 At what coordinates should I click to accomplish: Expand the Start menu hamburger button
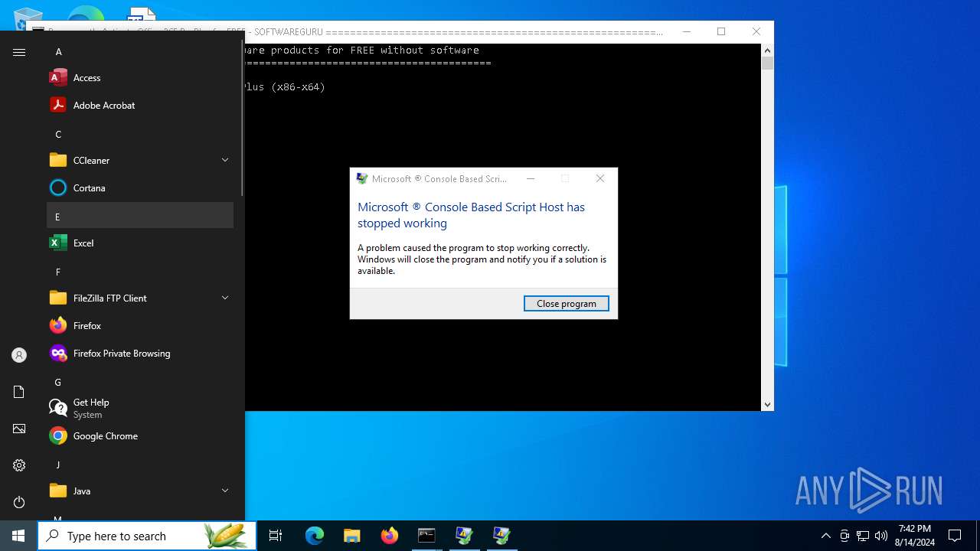click(x=19, y=52)
